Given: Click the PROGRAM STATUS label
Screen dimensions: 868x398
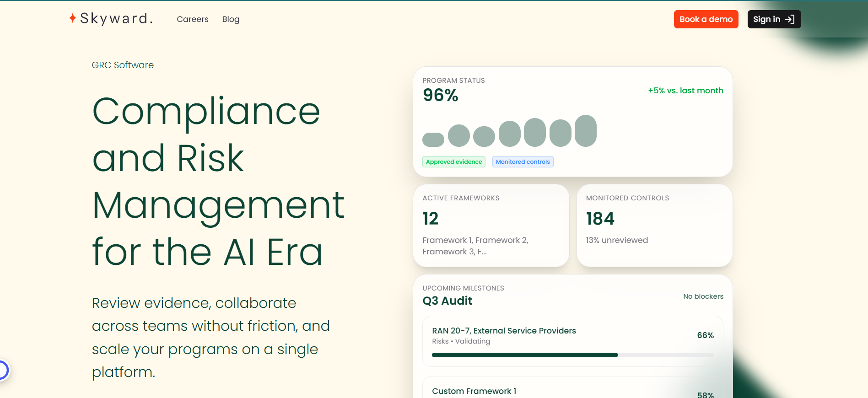Looking at the screenshot, I should pos(453,81).
